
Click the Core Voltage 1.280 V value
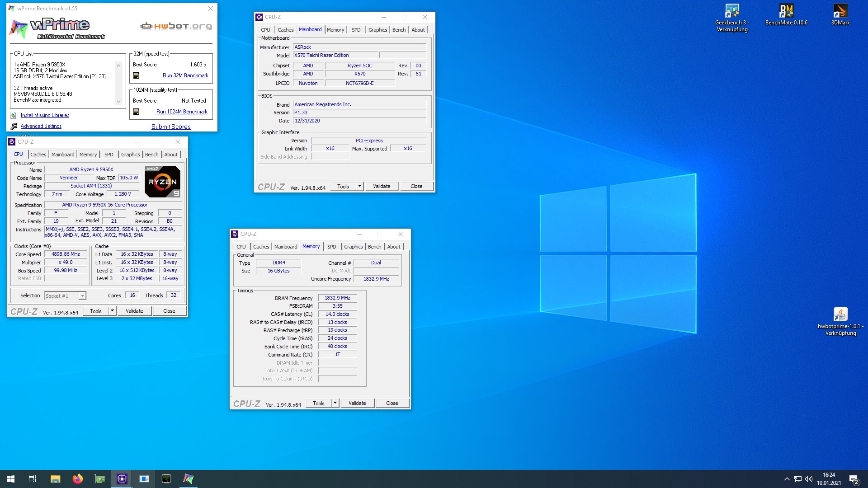[x=123, y=194]
